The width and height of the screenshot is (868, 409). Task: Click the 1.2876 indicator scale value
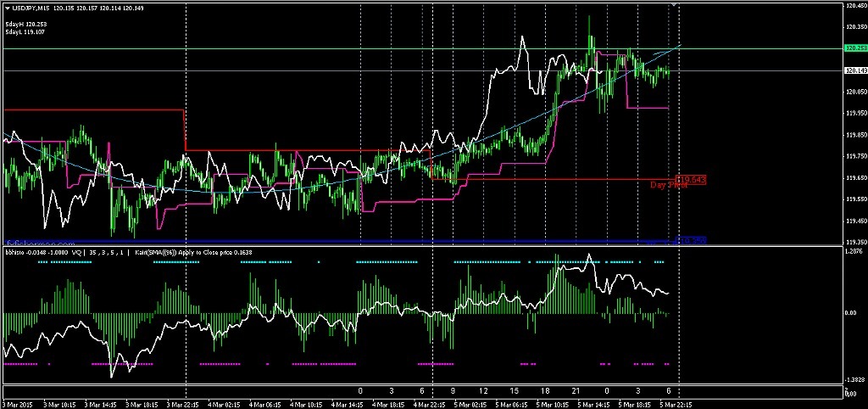(x=854, y=254)
